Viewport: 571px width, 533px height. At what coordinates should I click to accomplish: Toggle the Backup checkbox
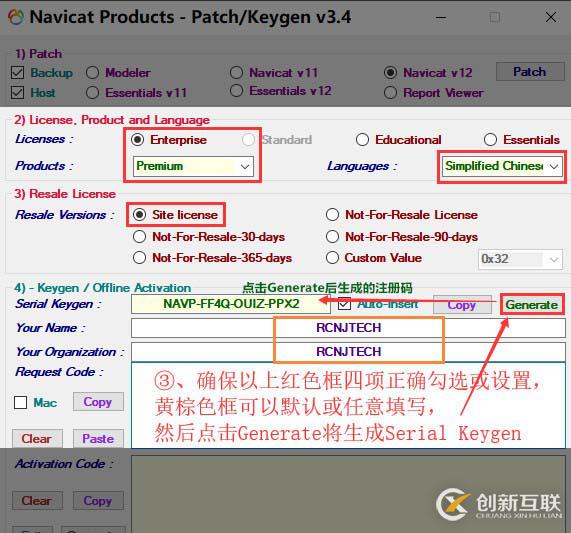click(x=17, y=73)
